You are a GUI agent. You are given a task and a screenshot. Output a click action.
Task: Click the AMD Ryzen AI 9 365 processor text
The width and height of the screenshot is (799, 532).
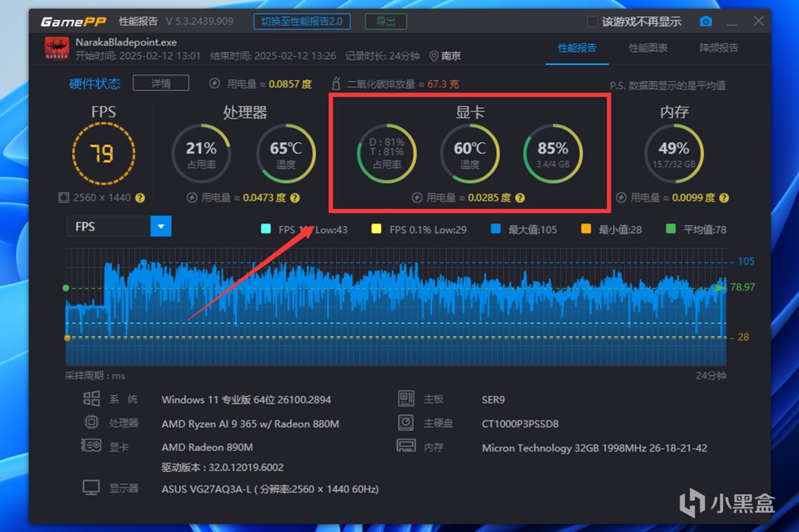[x=250, y=423]
